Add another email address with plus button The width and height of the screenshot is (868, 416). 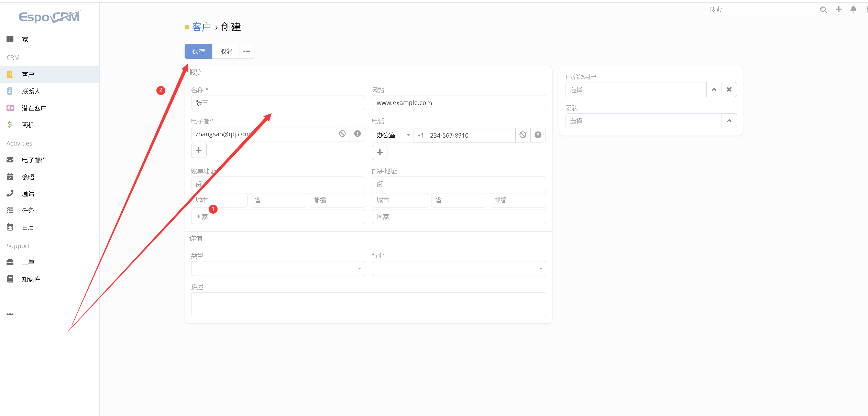(199, 150)
